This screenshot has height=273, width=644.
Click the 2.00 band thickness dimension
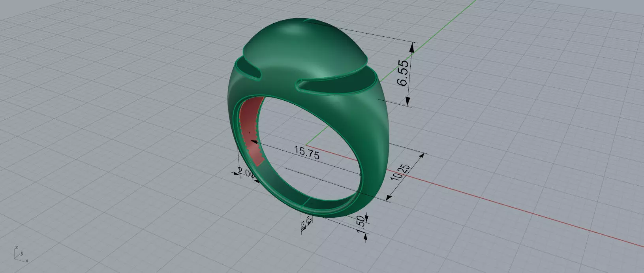click(x=245, y=173)
